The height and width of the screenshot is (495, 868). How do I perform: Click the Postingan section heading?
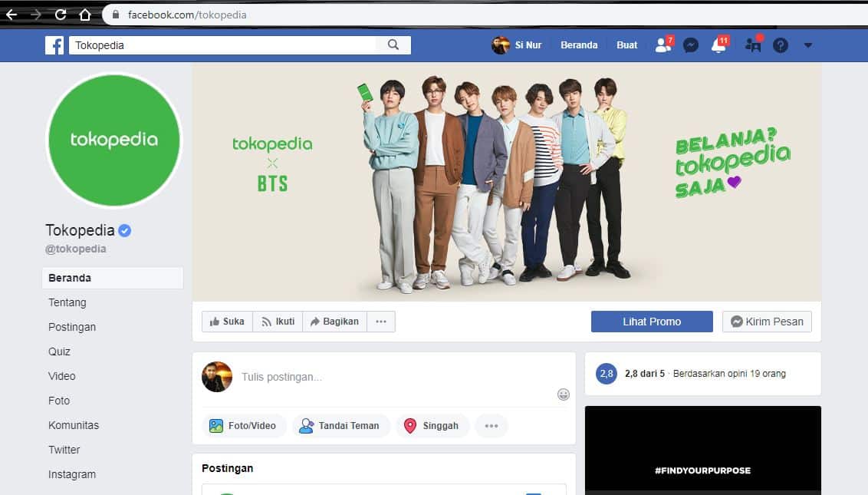[x=228, y=468]
